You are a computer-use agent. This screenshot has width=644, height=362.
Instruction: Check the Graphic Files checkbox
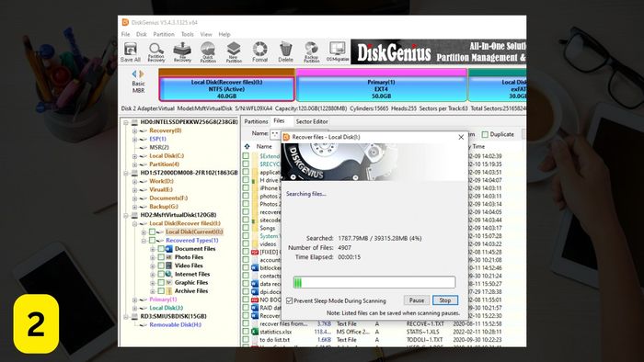(x=161, y=282)
